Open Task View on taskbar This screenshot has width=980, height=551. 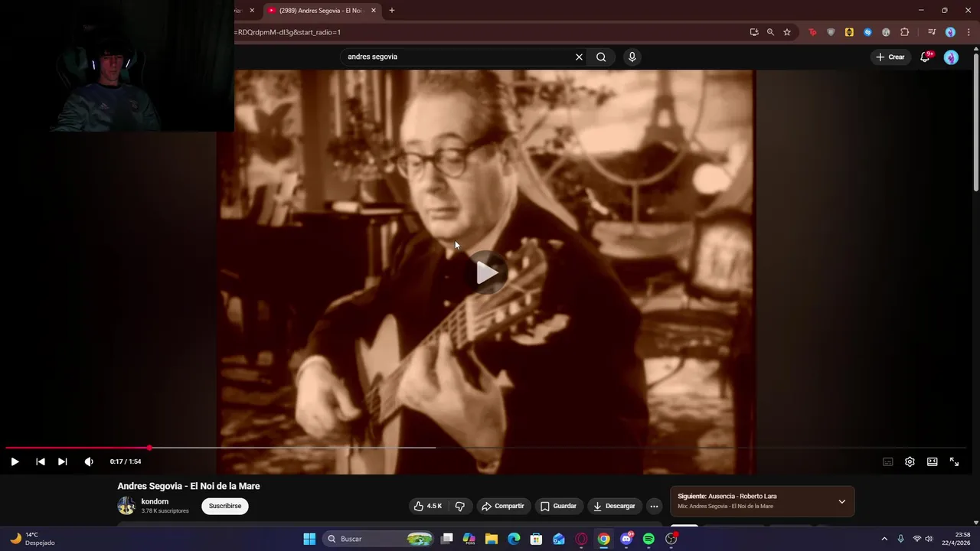447,539
